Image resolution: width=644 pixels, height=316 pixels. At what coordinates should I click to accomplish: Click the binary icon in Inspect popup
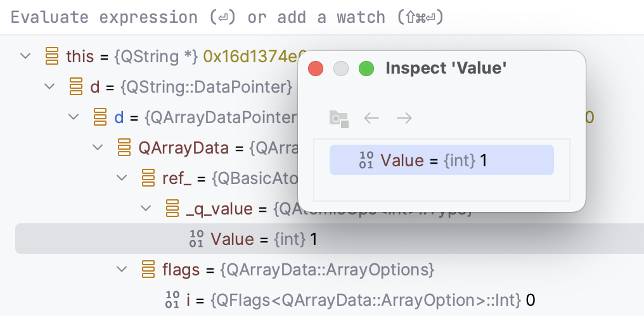tap(366, 161)
